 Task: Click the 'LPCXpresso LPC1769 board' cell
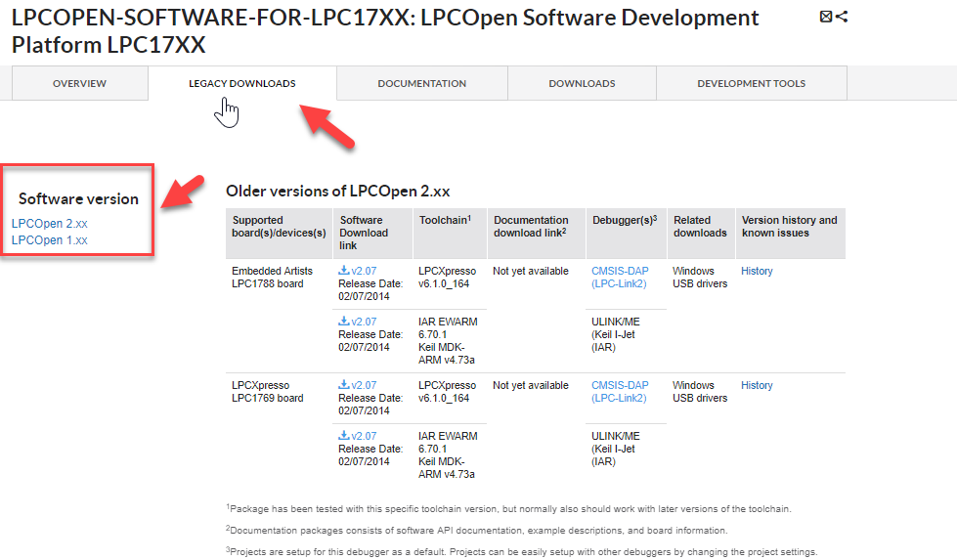pyautogui.click(x=267, y=392)
